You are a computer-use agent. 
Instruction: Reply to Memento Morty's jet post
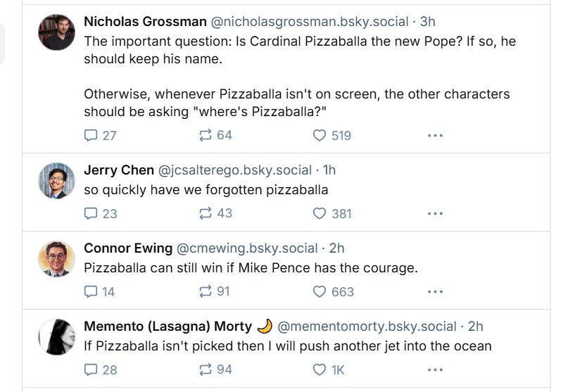(x=91, y=369)
